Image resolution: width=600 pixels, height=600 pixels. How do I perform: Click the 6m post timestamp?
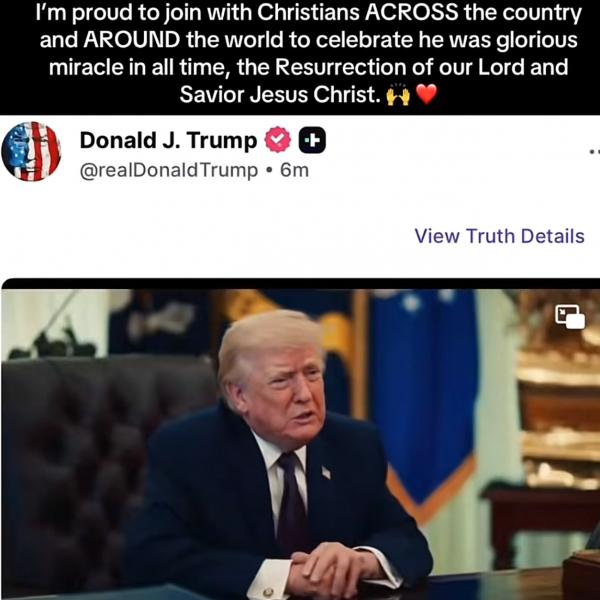[294, 170]
